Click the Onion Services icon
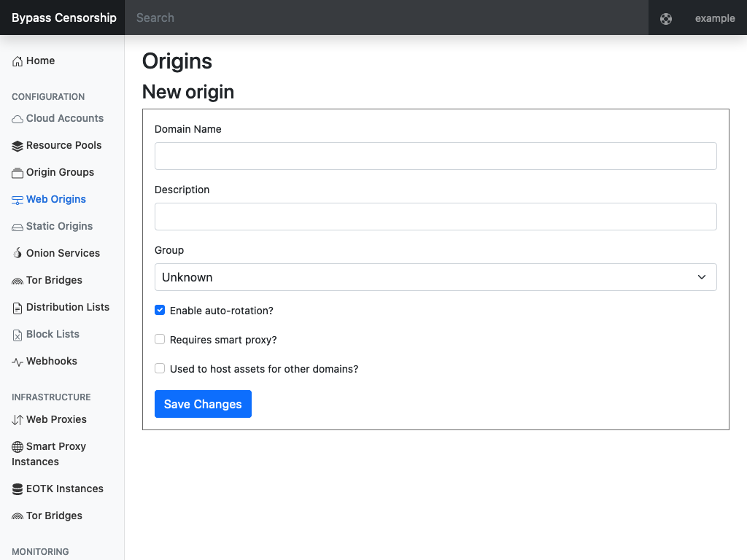The height and width of the screenshot is (560, 747). [18, 254]
